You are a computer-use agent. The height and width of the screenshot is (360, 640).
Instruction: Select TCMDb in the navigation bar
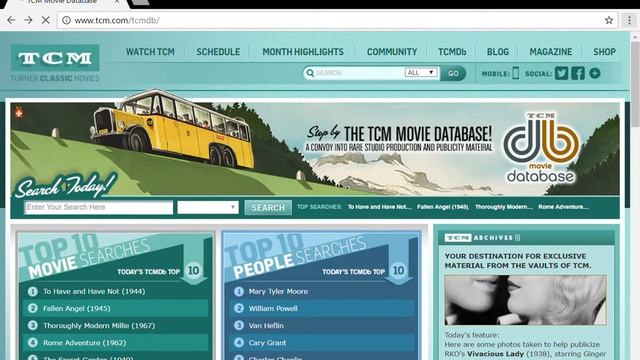click(x=452, y=52)
